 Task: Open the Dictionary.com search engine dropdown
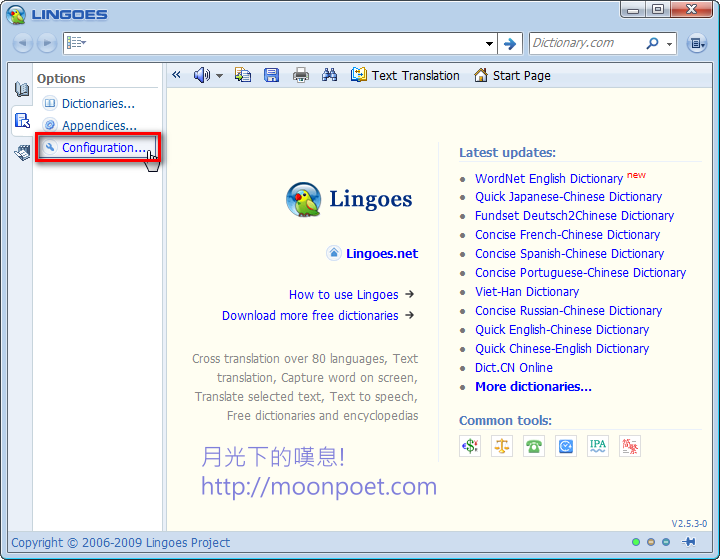[669, 44]
